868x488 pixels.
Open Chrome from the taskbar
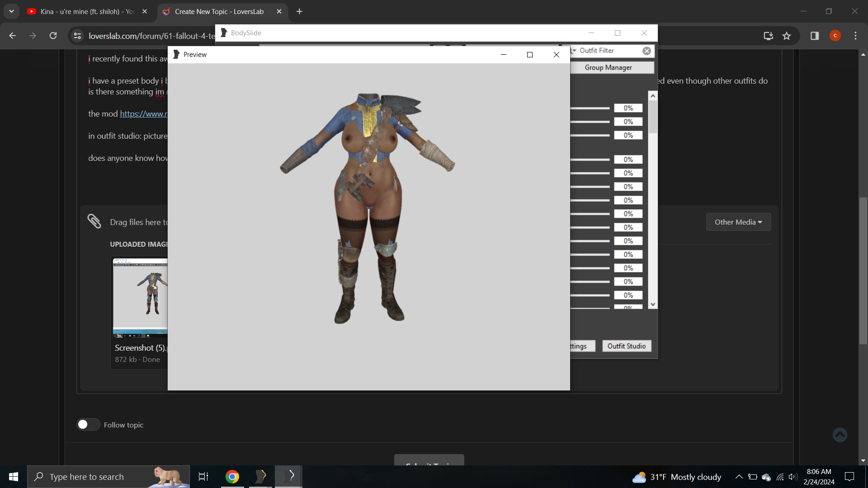[x=232, y=477]
